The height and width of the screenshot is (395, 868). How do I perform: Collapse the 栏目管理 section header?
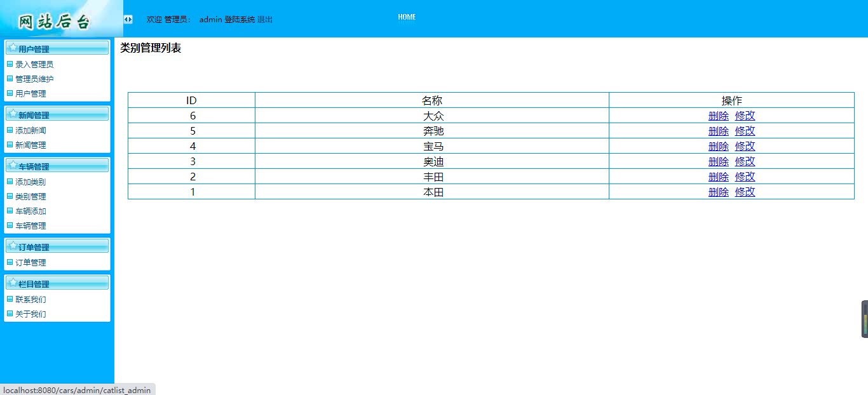57,283
